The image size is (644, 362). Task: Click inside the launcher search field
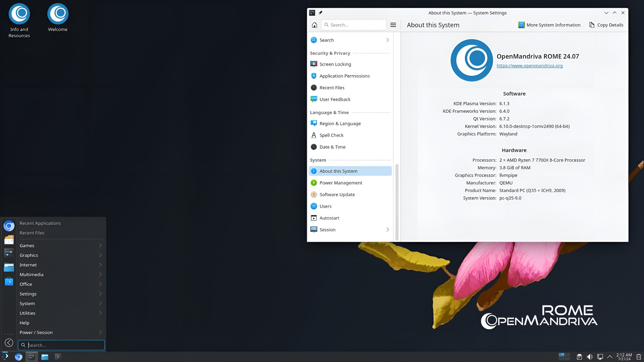pyautogui.click(x=61, y=345)
